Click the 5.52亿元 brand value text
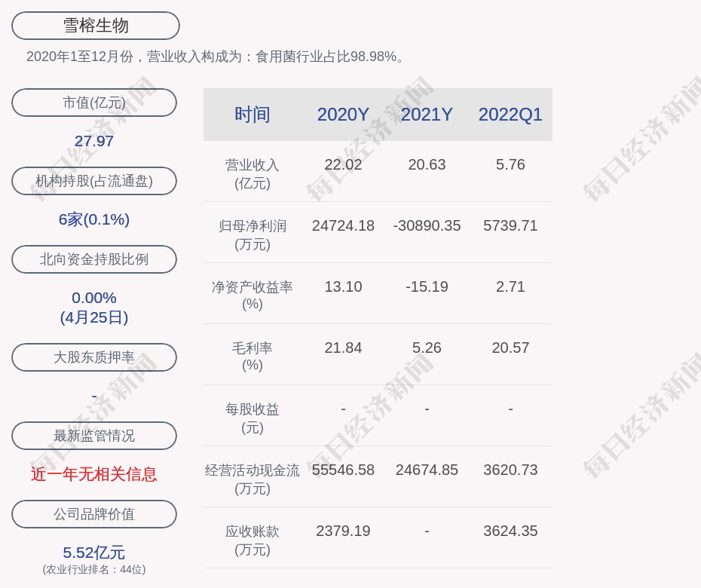 click(x=94, y=553)
